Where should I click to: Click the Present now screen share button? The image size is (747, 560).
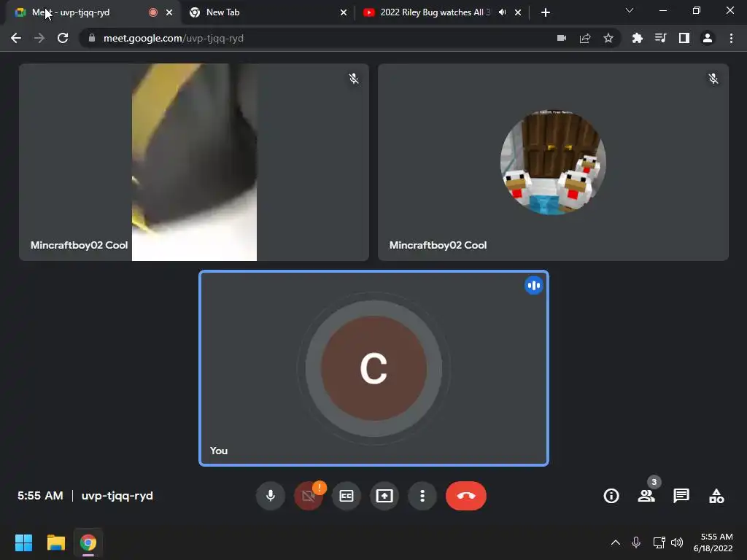tap(384, 496)
